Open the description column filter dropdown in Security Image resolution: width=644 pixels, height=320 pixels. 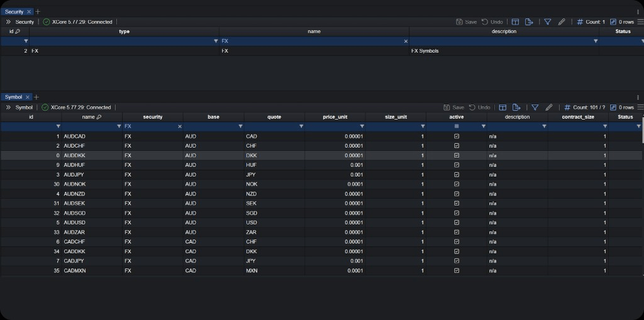point(596,41)
